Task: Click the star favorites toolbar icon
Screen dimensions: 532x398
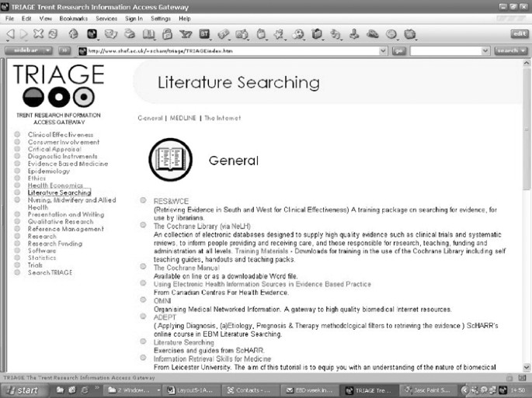Action: [x=279, y=34]
